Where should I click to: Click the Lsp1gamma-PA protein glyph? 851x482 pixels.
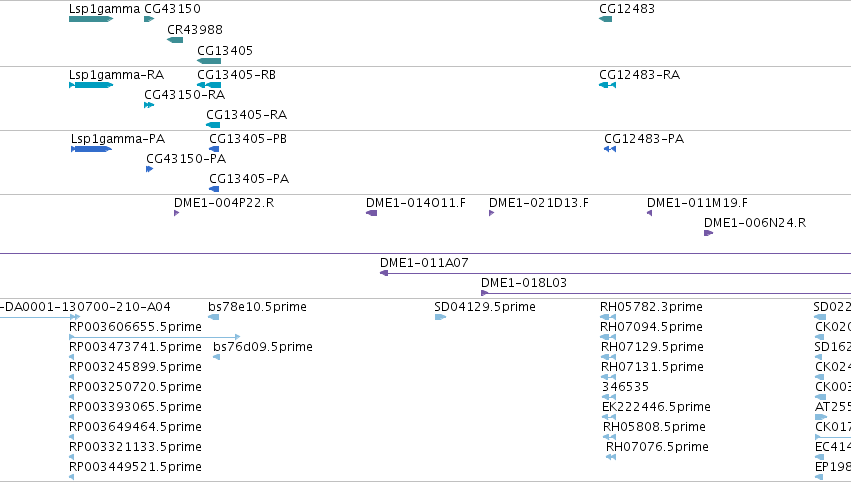pyautogui.click(x=91, y=149)
